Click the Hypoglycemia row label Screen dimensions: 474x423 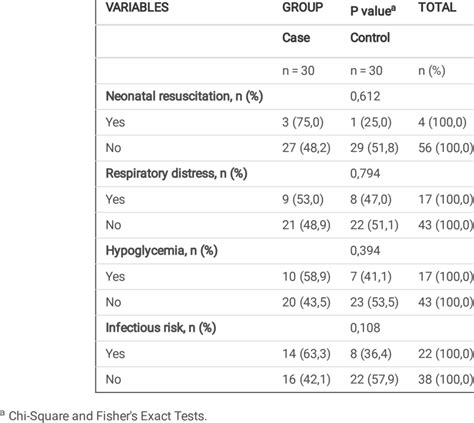pyautogui.click(x=162, y=251)
